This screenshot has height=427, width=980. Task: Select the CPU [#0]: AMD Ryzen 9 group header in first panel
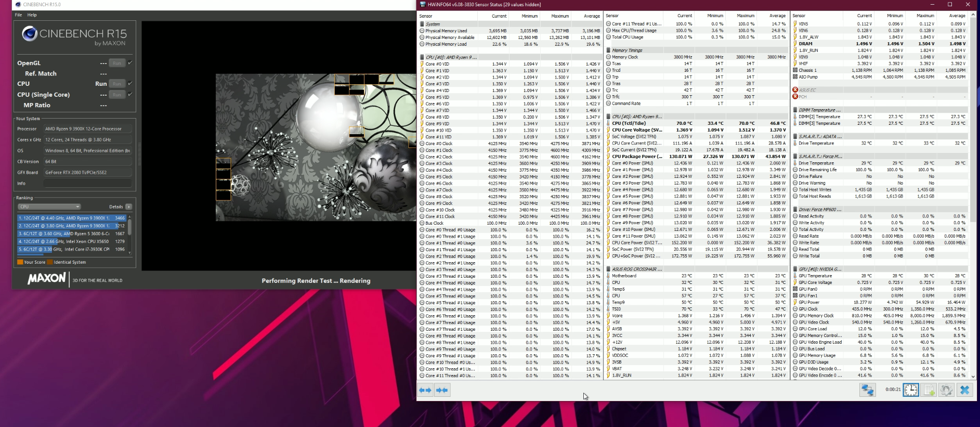[509, 57]
